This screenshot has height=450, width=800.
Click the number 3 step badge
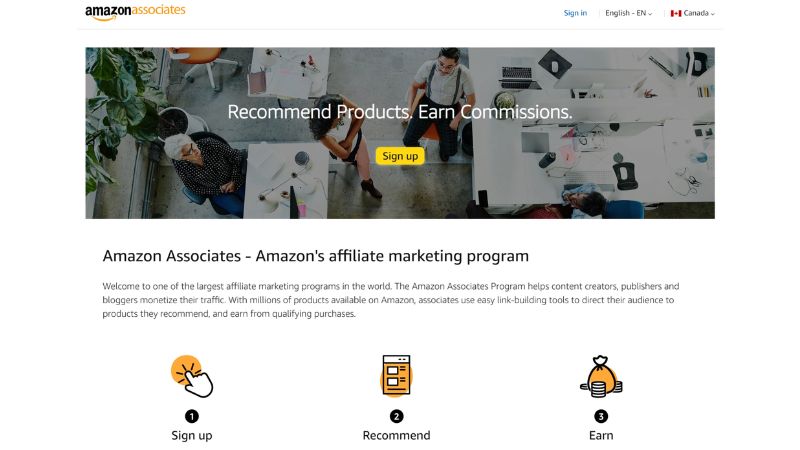pyautogui.click(x=601, y=416)
